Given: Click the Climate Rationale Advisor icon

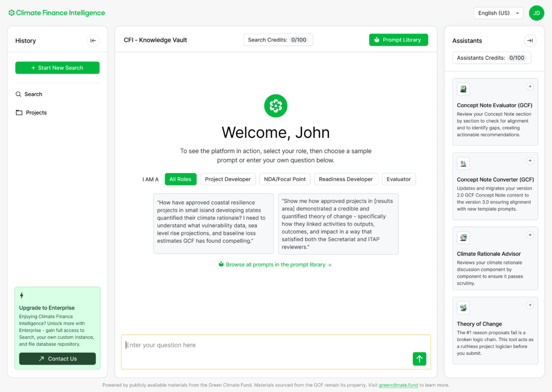Looking at the screenshot, I should (x=463, y=237).
